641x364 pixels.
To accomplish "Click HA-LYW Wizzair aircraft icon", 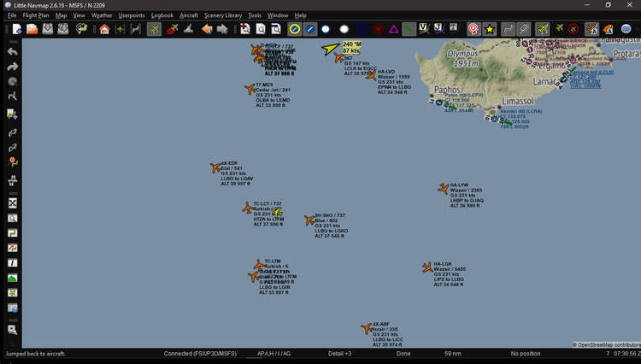I will tap(444, 188).
